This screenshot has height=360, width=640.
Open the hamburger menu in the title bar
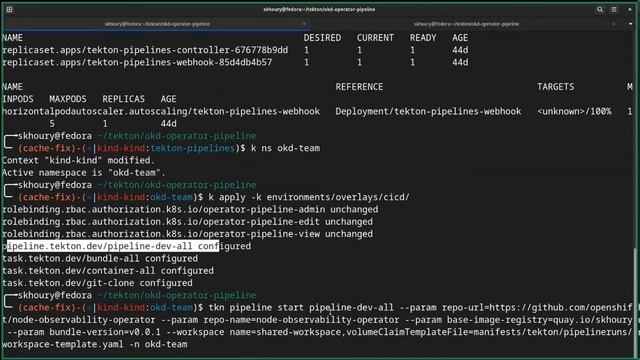pyautogui.click(x=614, y=9)
